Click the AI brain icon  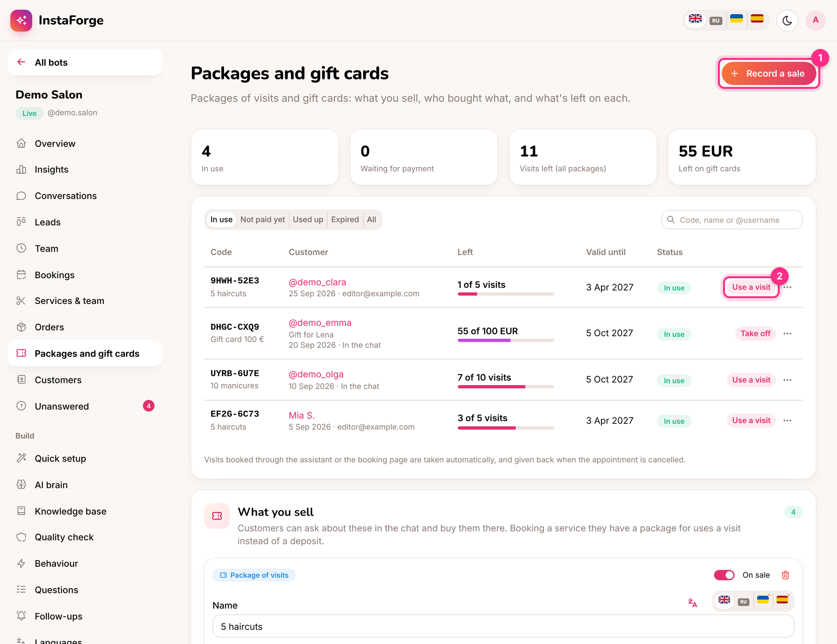click(x=21, y=484)
